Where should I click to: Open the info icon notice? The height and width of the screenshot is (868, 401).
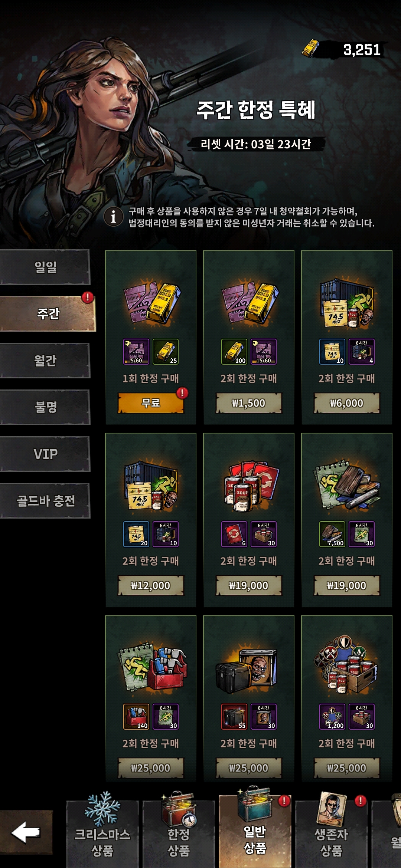click(x=113, y=216)
